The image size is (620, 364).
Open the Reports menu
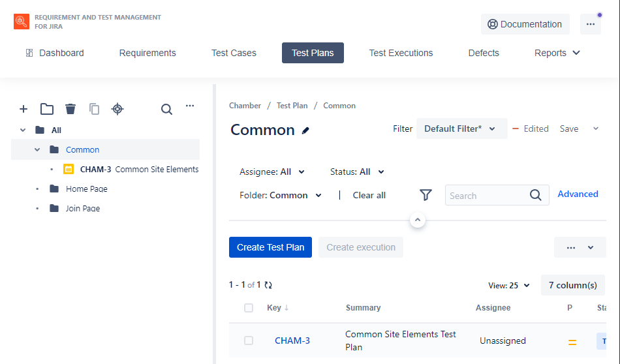[557, 53]
